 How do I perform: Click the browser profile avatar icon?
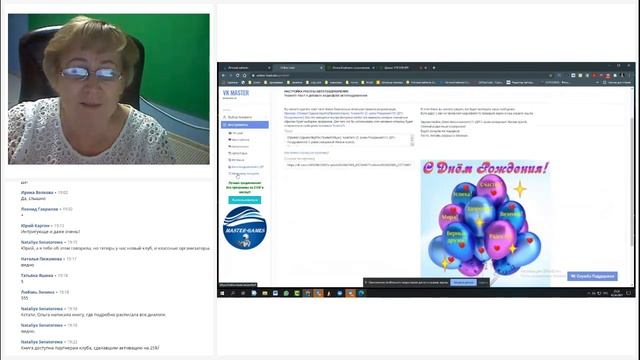click(x=622, y=76)
